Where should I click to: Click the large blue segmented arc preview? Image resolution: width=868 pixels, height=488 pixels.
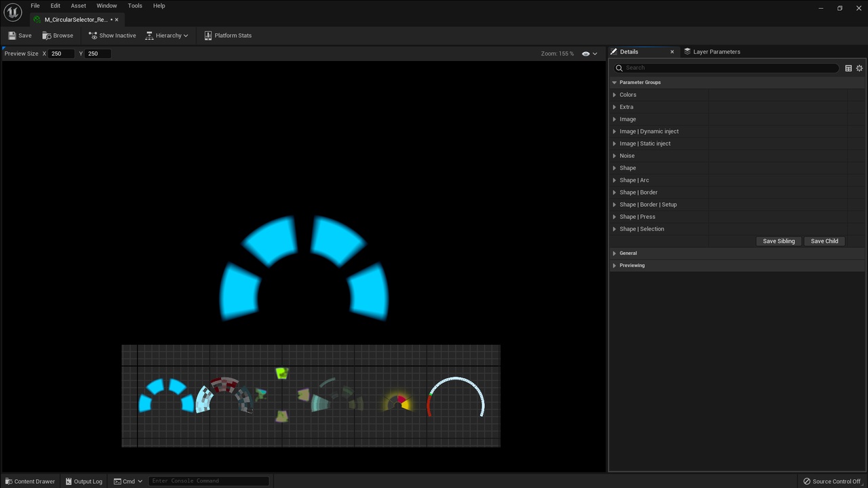(x=304, y=268)
